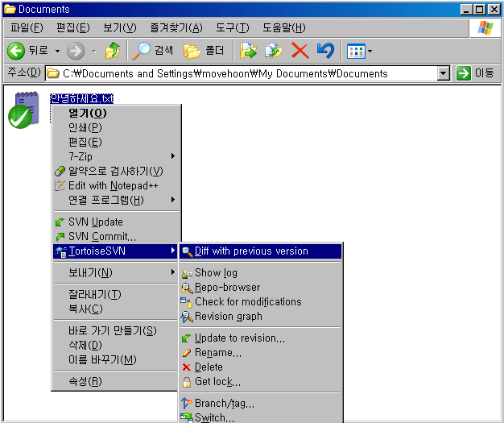Toggle the Folders pane toolbar button

tap(204, 51)
